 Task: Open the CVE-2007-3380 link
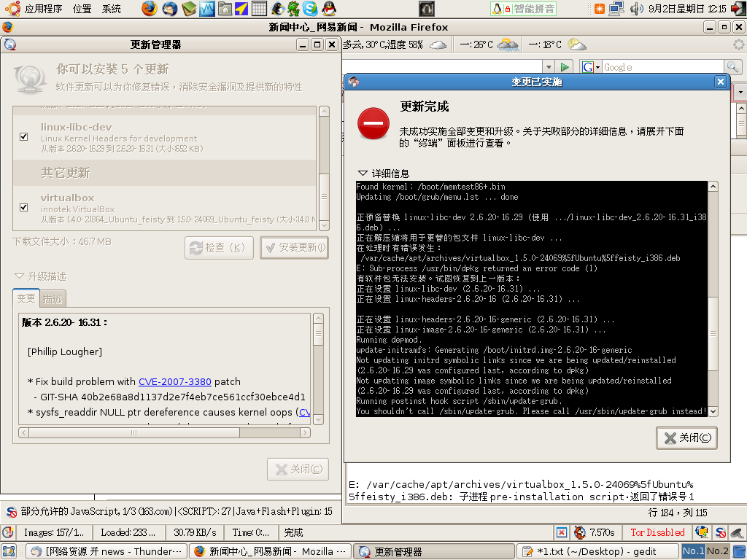pyautogui.click(x=175, y=381)
